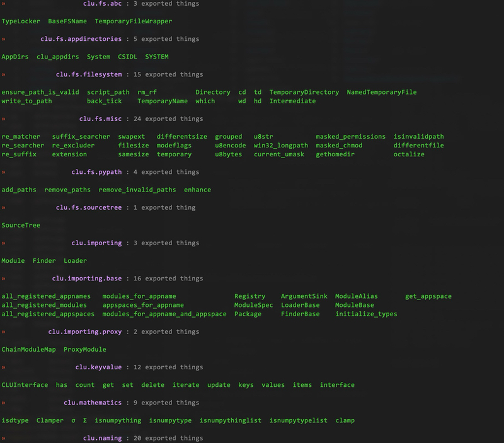Click the module name clu.fs.abc
The image size is (504, 443).
click(102, 4)
